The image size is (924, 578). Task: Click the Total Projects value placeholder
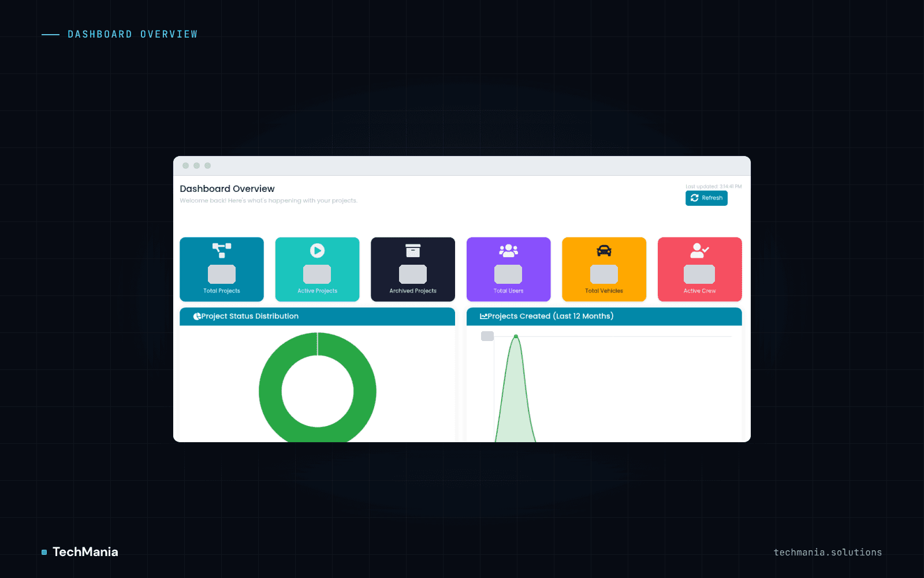[x=222, y=274]
